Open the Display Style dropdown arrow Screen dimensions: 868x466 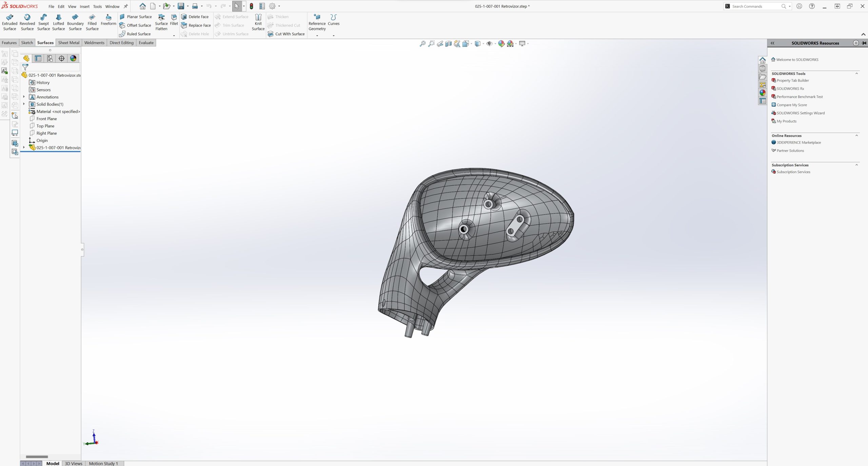[483, 43]
